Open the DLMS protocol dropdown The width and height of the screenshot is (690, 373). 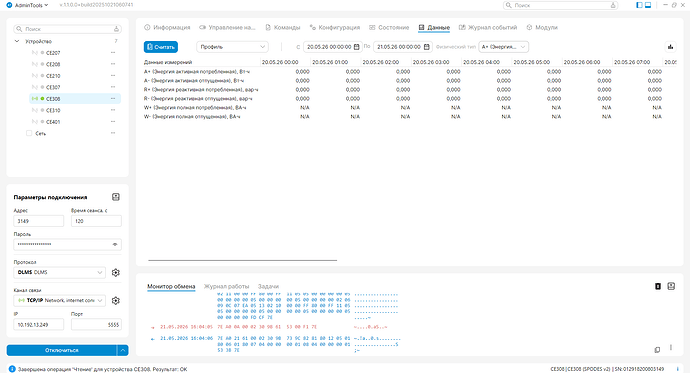59,272
